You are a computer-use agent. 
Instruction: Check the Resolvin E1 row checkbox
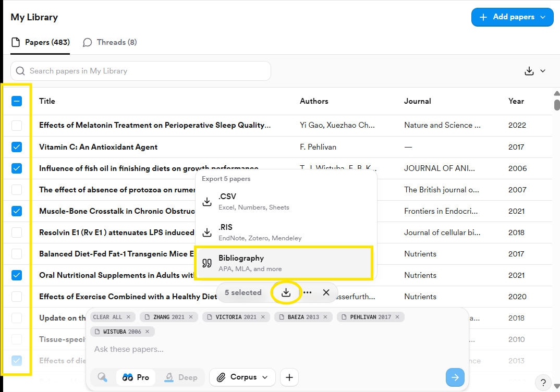click(17, 232)
